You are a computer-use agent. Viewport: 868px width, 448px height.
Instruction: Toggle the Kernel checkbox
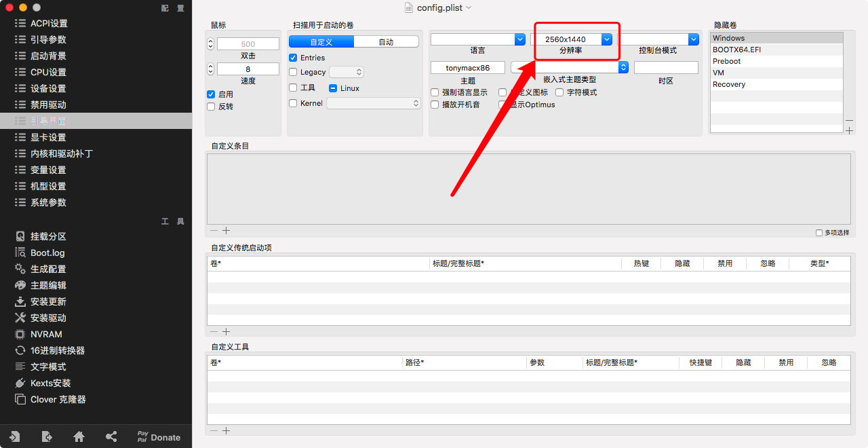(x=293, y=103)
